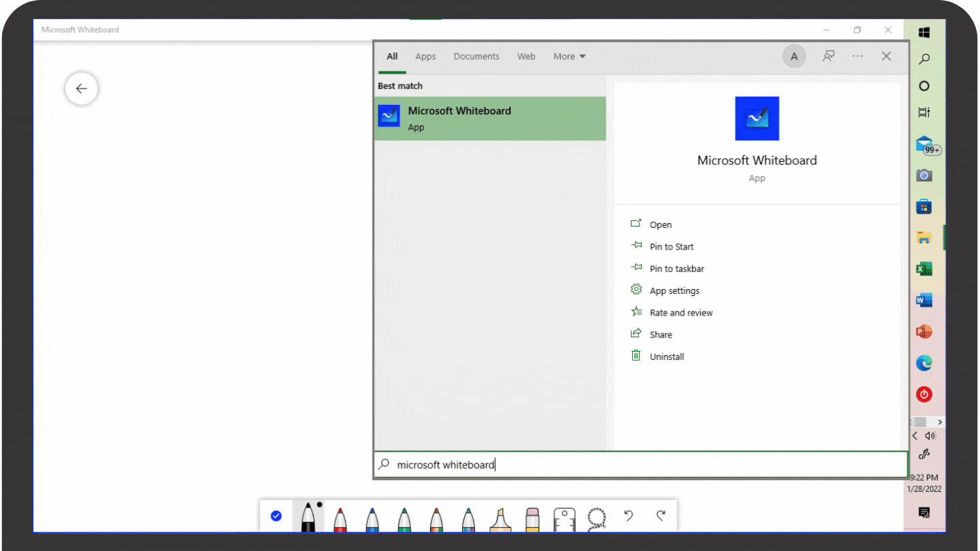The width and height of the screenshot is (980, 551).
Task: Open File Explorer from the taskbar
Action: [924, 238]
